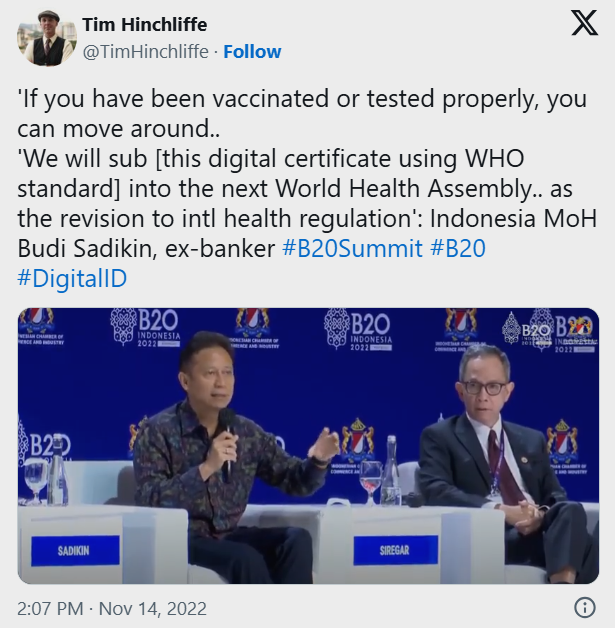Click the SADIKIN name placard in the video

pos(75,551)
